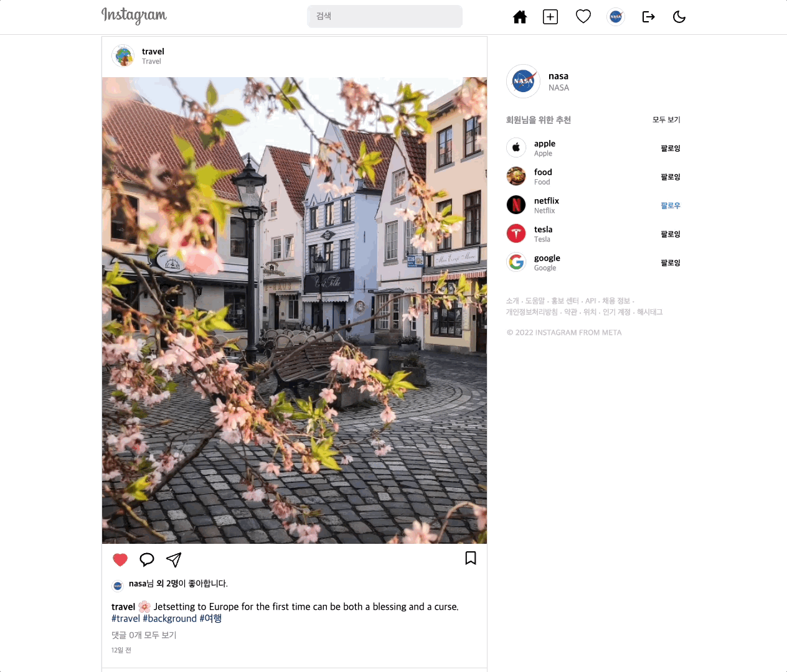Unfollow google via 팔로잉 button

tap(671, 263)
